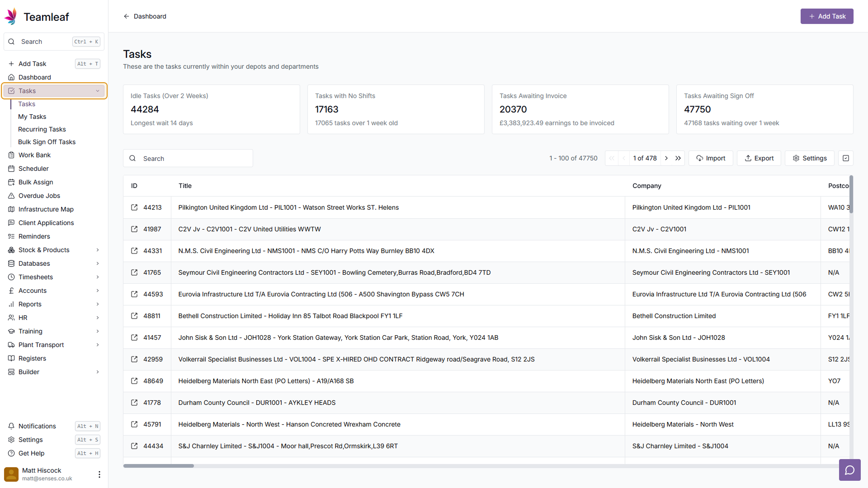Image resolution: width=868 pixels, height=488 pixels.
Task: Open Settings in the sidebar
Action: point(54,440)
